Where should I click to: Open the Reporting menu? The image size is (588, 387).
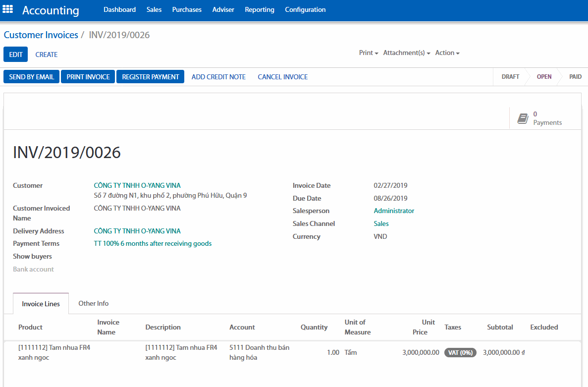coord(259,10)
